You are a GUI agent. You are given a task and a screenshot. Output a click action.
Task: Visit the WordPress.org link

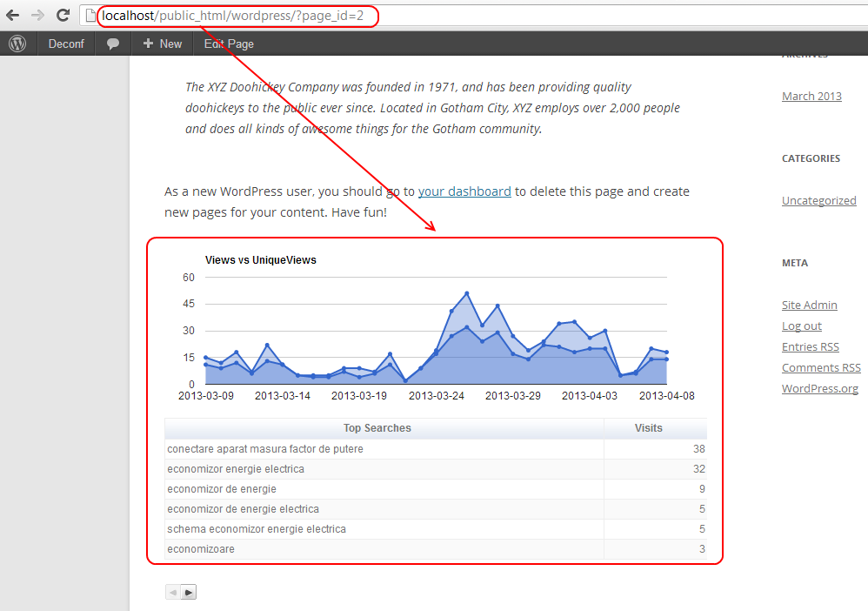coord(820,388)
